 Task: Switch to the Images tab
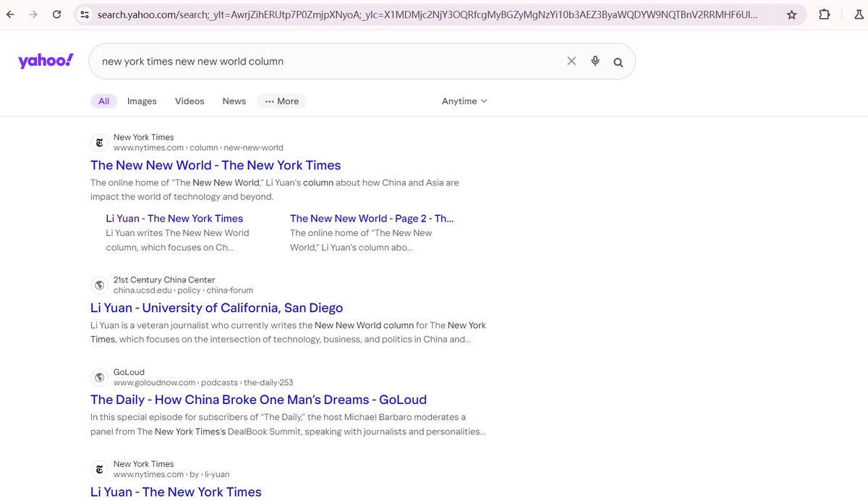point(142,101)
